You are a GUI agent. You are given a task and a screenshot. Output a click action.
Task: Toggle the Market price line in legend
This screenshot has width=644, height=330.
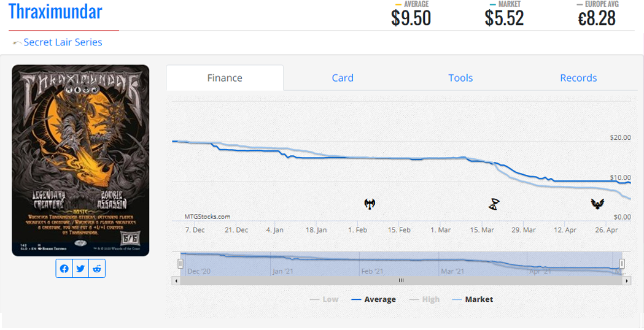[472, 299]
